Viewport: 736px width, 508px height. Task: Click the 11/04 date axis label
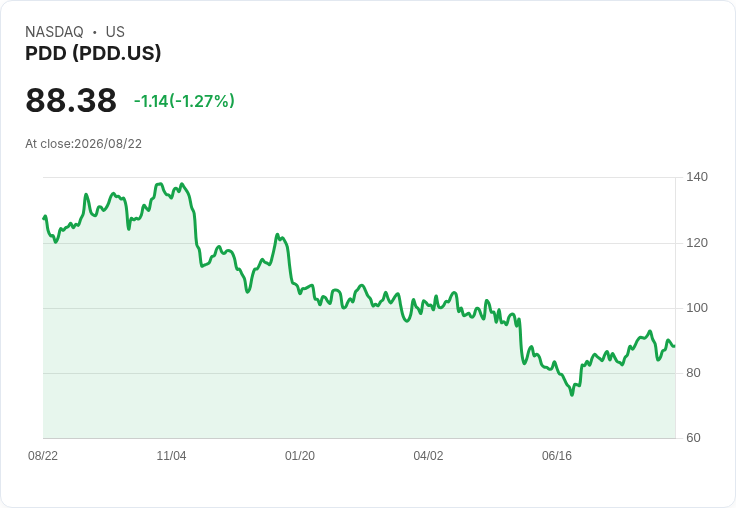171,455
